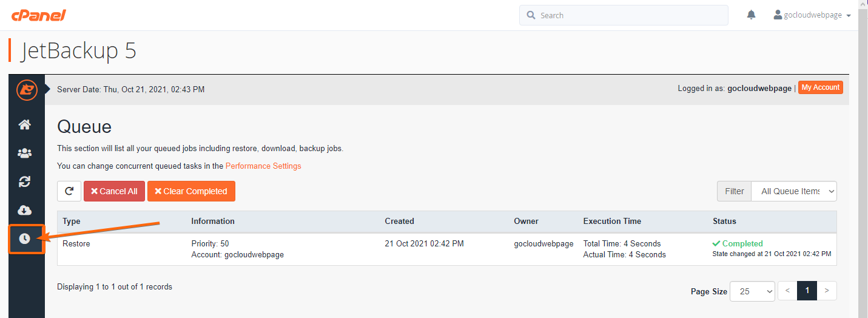This screenshot has width=868, height=318.
Task: Open the Queue clock icon in sidebar
Action: click(x=24, y=238)
